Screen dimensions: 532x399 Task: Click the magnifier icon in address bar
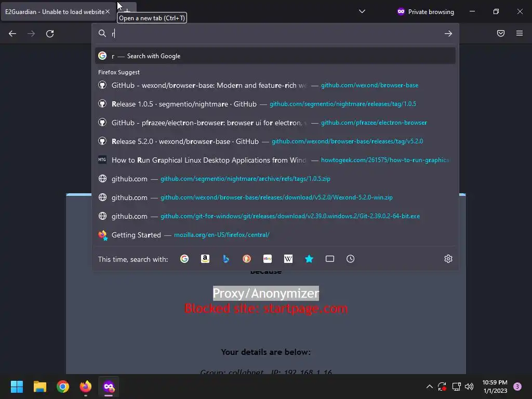click(x=102, y=33)
